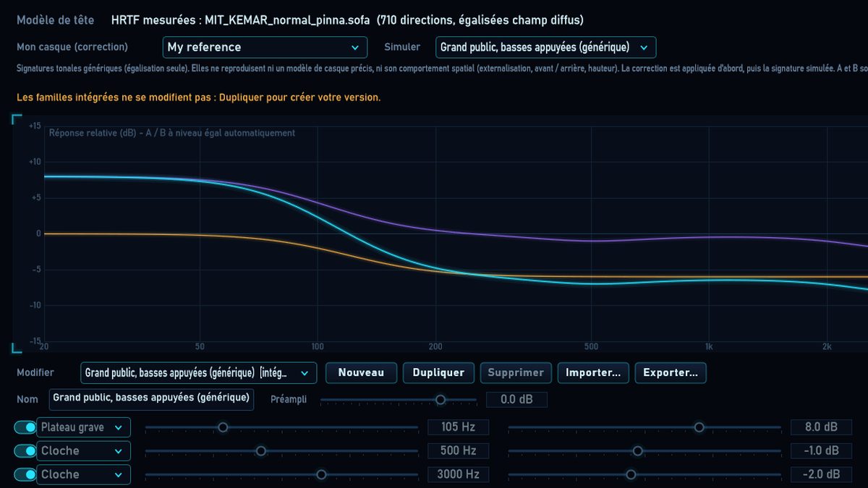
Task: Click the -1.0 dB gain slider handle
Action: coord(637,451)
